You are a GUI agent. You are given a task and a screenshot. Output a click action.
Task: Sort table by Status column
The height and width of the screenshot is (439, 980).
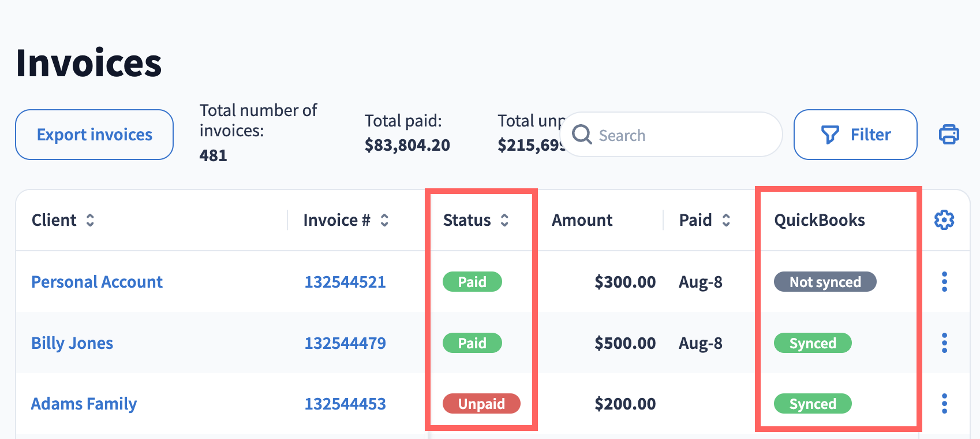tap(504, 220)
